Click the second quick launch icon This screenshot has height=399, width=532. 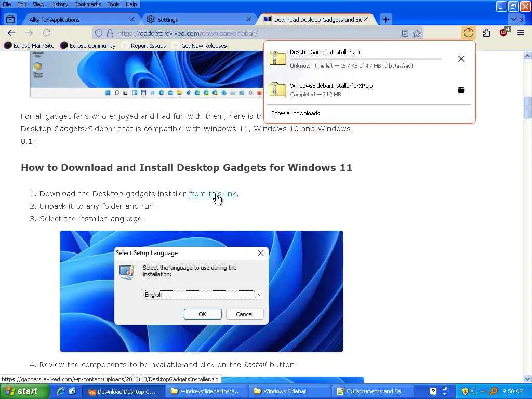[x=72, y=391]
